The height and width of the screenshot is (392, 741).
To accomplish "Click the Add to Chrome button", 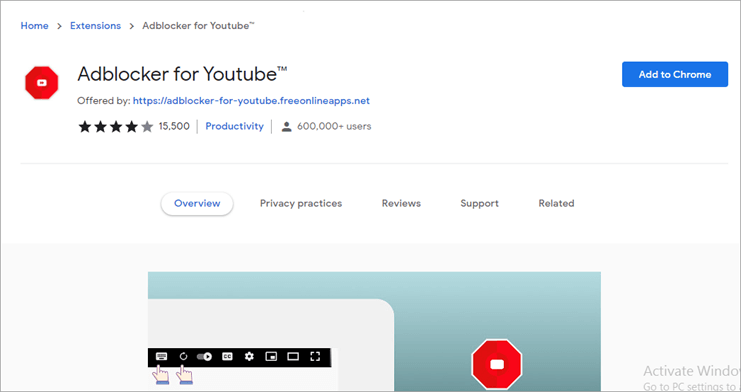I will click(x=675, y=74).
